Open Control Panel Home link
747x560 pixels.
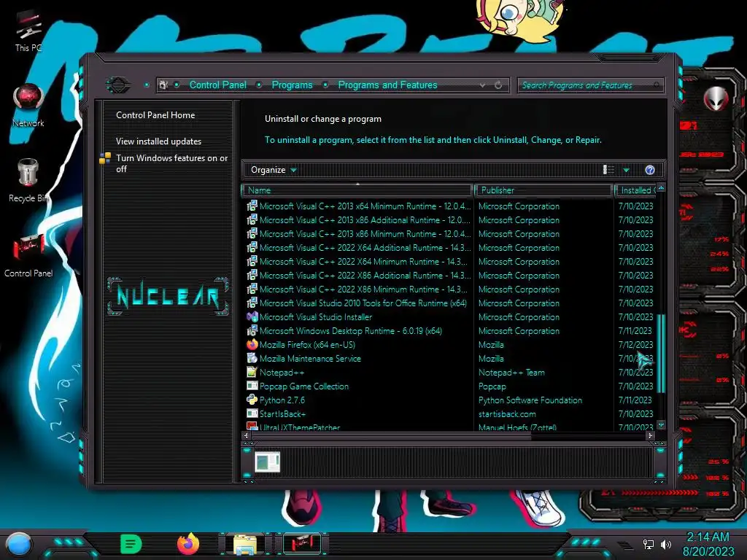pos(155,115)
